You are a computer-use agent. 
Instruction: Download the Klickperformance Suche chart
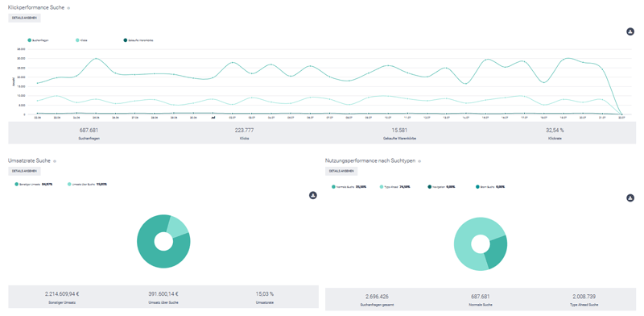[x=630, y=31]
